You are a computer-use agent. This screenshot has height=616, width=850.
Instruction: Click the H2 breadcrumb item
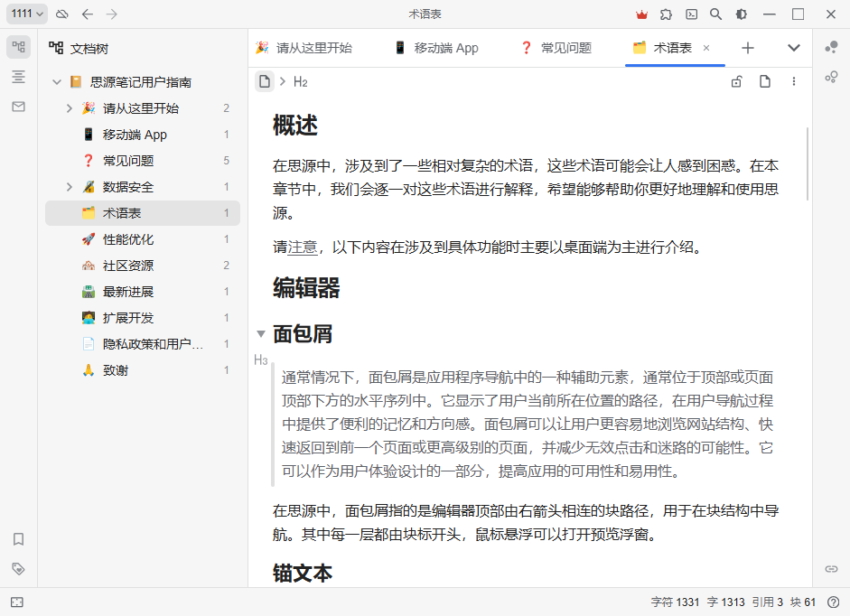pos(300,82)
